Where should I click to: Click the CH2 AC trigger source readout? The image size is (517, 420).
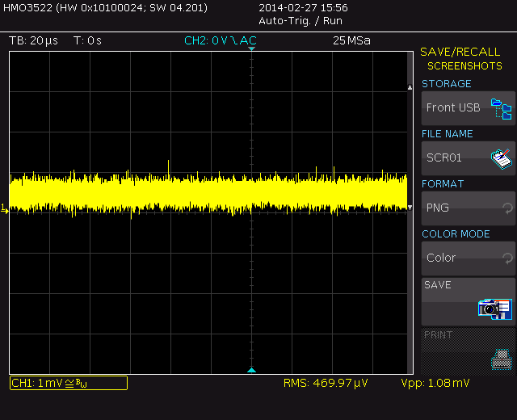(221, 40)
